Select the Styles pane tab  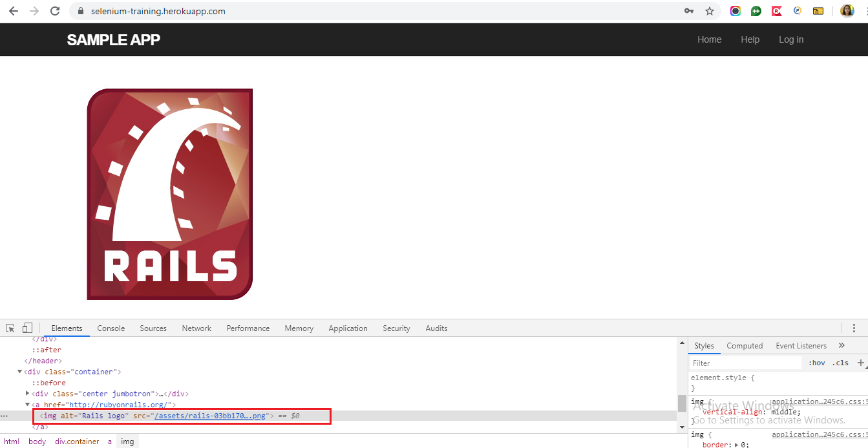[x=704, y=346]
